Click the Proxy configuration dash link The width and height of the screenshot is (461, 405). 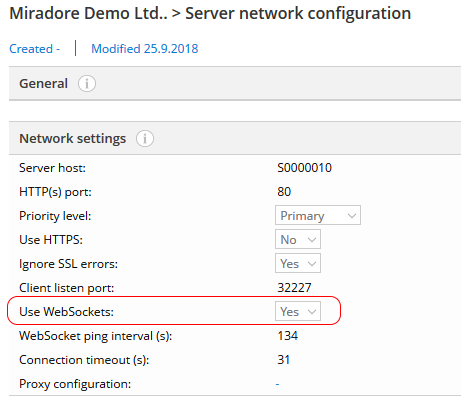[277, 384]
